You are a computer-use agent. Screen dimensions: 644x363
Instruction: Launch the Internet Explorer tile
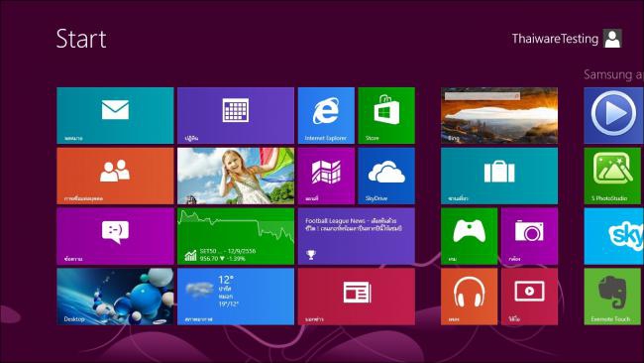(x=326, y=115)
